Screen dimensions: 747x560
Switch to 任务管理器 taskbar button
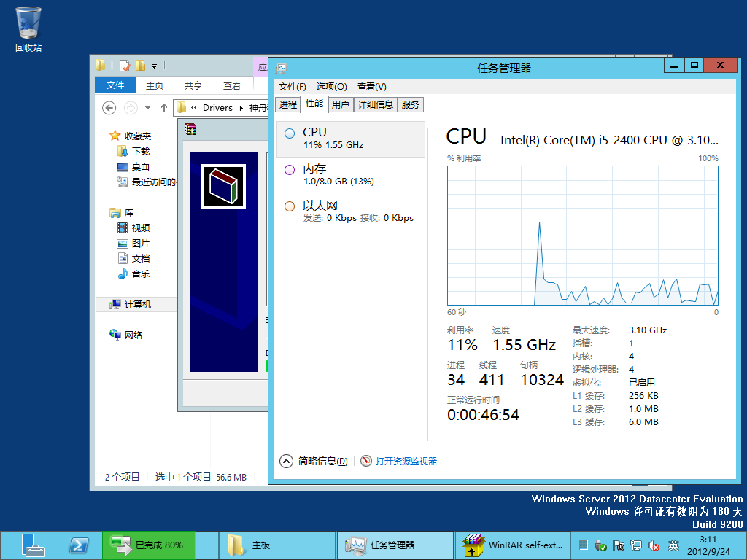pos(395,545)
